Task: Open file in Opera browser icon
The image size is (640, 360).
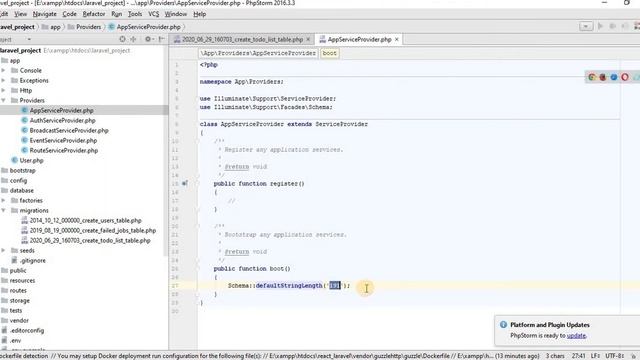Action: [625, 77]
